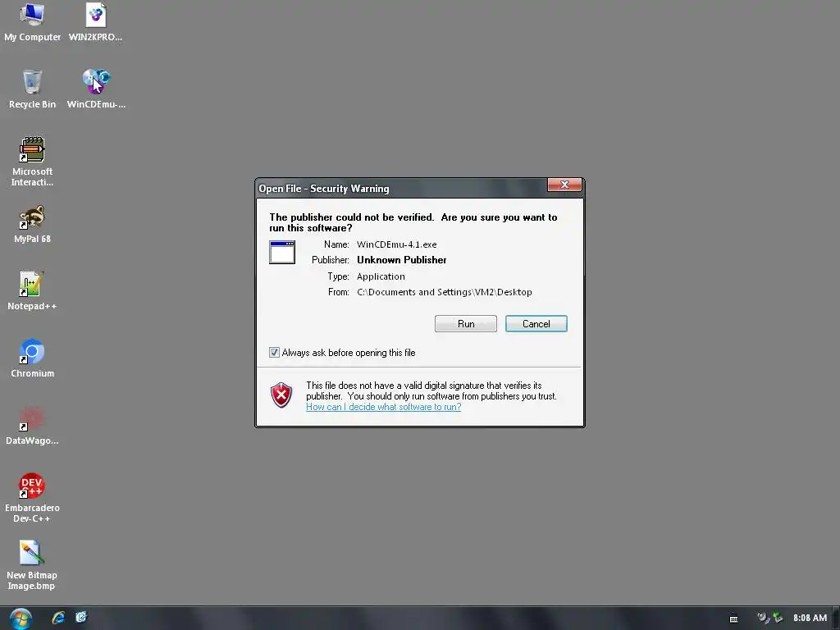Click the WinCDEmu-4.1.exe file name text
840x630 pixels.
point(397,244)
